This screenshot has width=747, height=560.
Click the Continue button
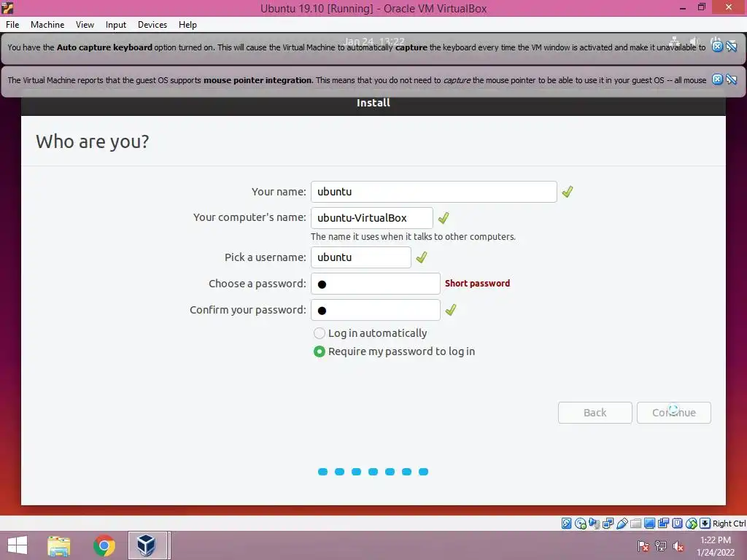point(673,413)
